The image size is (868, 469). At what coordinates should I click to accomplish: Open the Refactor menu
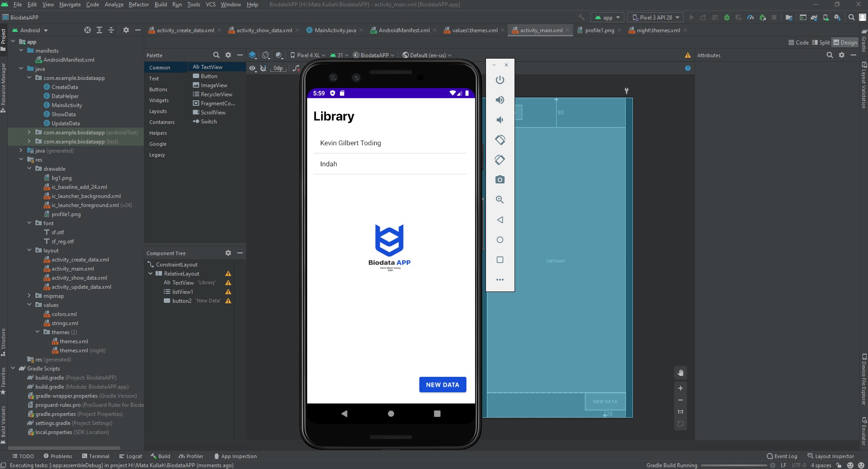coord(139,5)
